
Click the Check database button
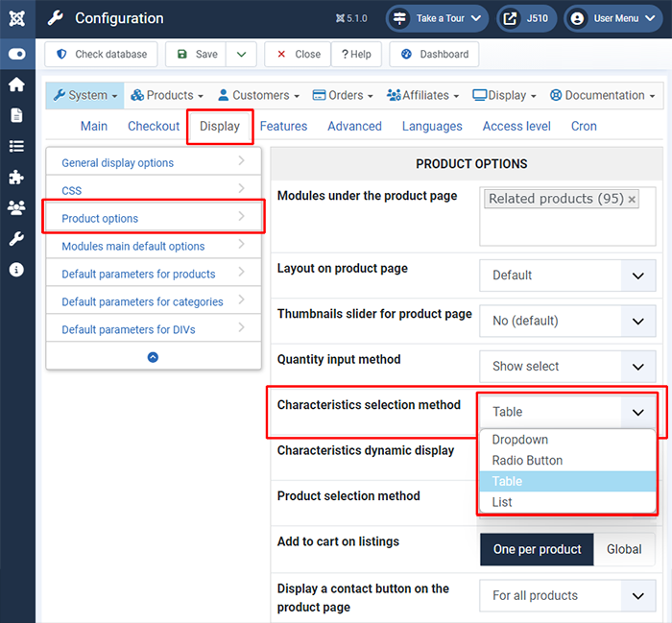tap(101, 54)
